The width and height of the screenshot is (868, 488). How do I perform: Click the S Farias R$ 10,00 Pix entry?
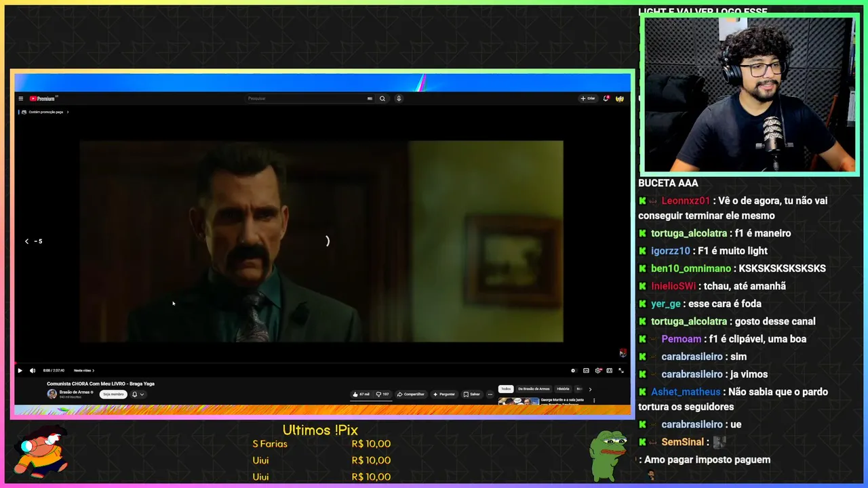(x=321, y=444)
